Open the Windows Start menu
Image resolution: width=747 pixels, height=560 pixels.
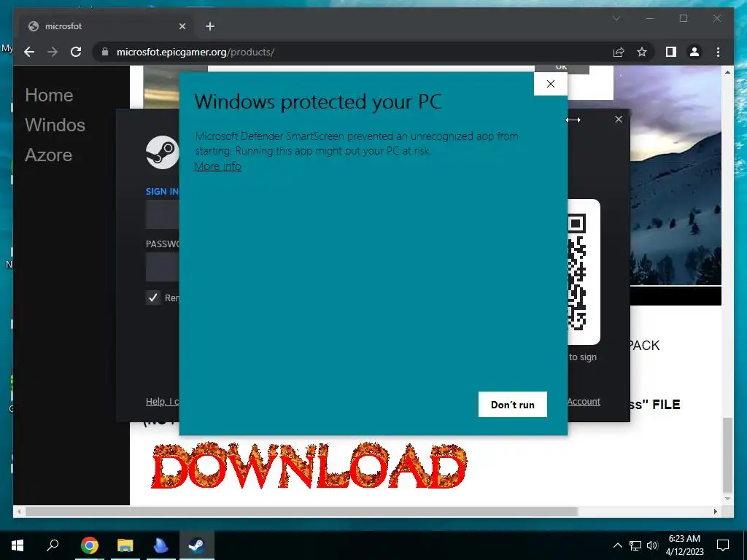18,545
